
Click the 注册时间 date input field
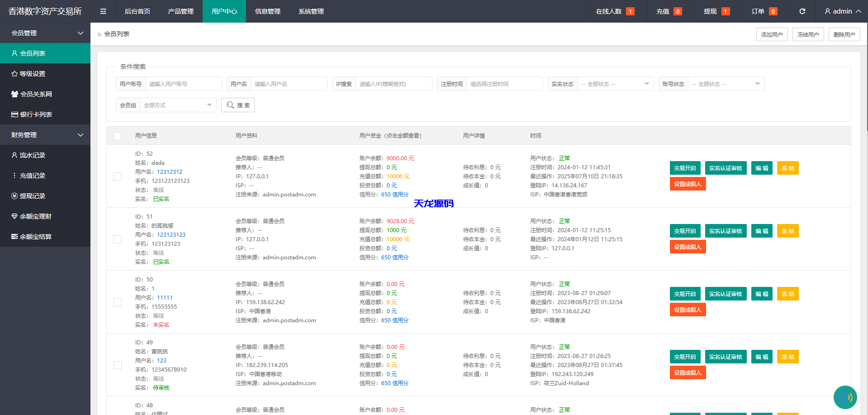tap(505, 83)
